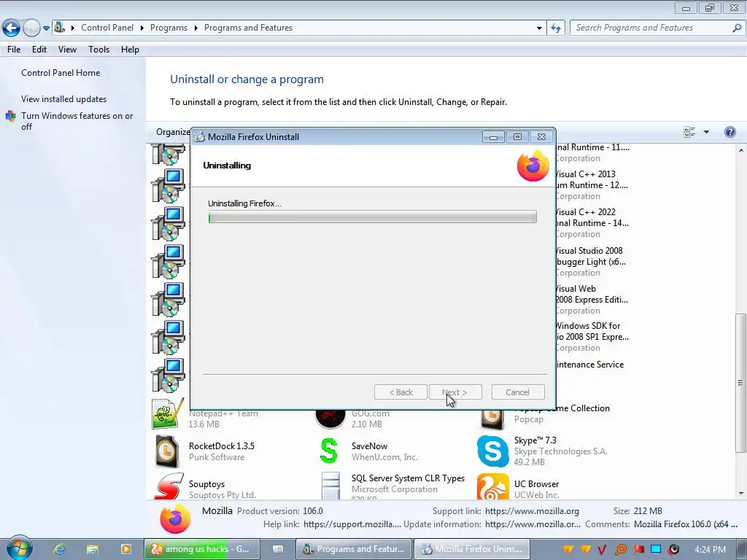This screenshot has height=560, width=747.
Task: Open Turn Windows features on or off
Action: 77,121
